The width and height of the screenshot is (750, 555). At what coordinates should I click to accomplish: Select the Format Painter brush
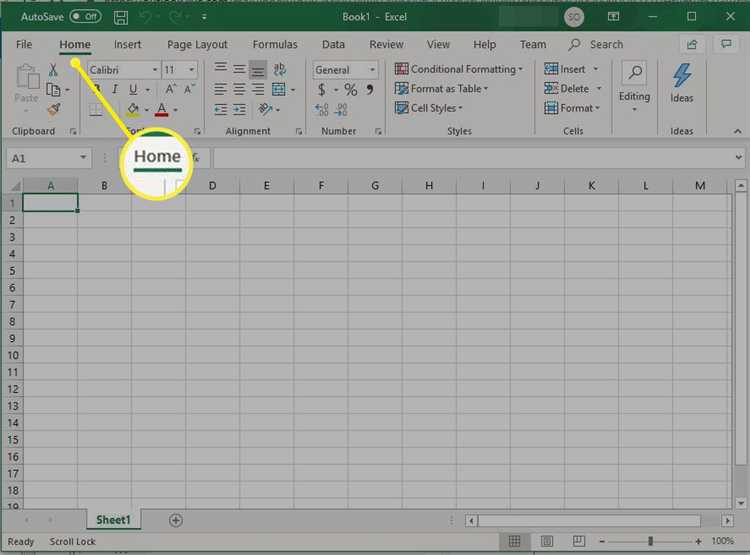54,110
